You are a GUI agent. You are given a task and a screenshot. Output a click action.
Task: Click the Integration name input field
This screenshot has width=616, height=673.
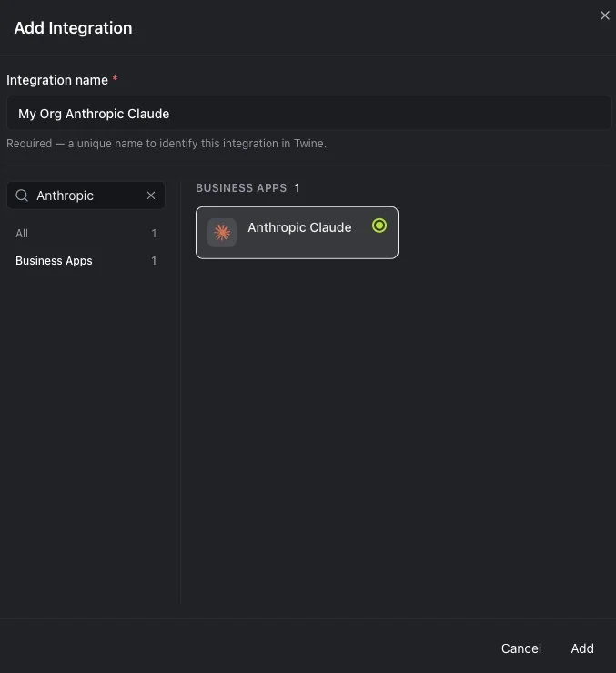pyautogui.click(x=308, y=114)
